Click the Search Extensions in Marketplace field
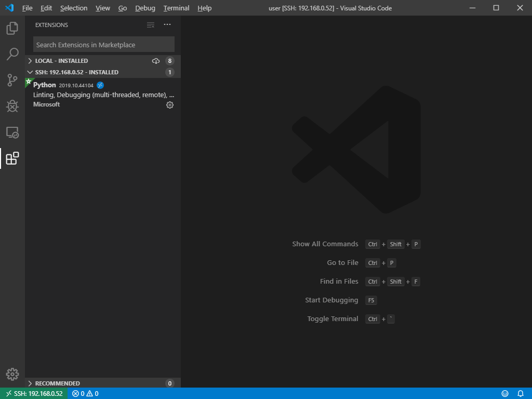The height and width of the screenshot is (399, 532). tap(104, 45)
